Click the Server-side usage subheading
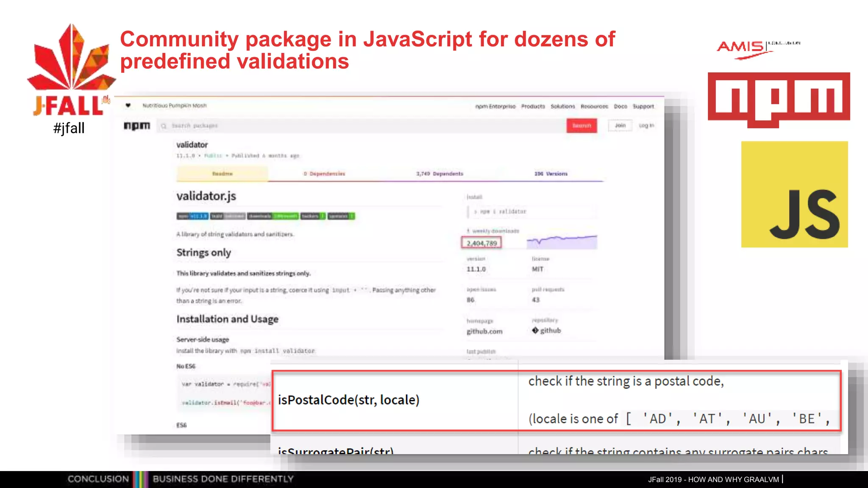The height and width of the screenshot is (488, 868). [x=203, y=339]
